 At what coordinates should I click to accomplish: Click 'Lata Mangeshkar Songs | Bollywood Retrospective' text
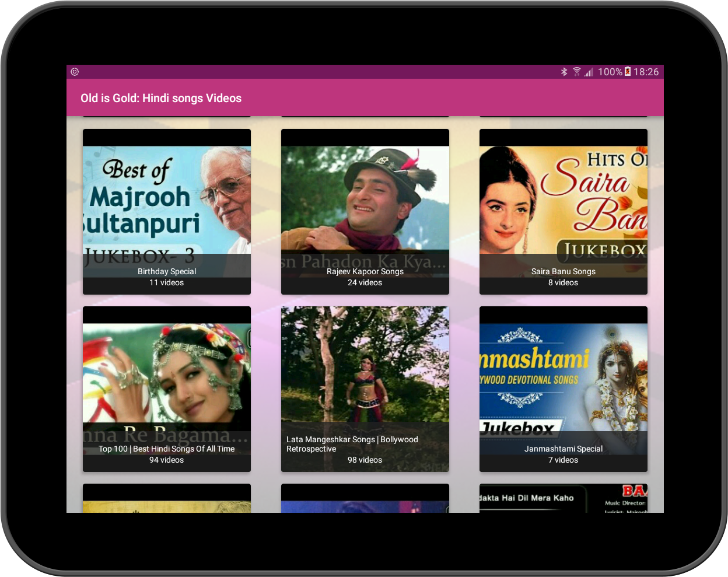352,444
